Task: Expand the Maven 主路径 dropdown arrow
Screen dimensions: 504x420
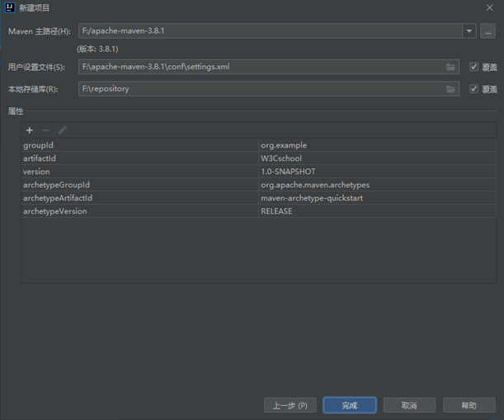Action: 469,31
